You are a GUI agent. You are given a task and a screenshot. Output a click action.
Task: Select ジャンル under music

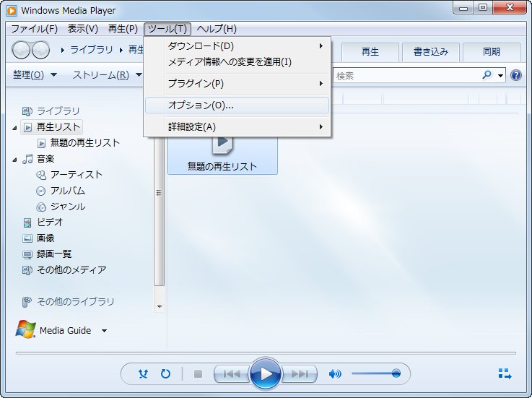(x=68, y=207)
